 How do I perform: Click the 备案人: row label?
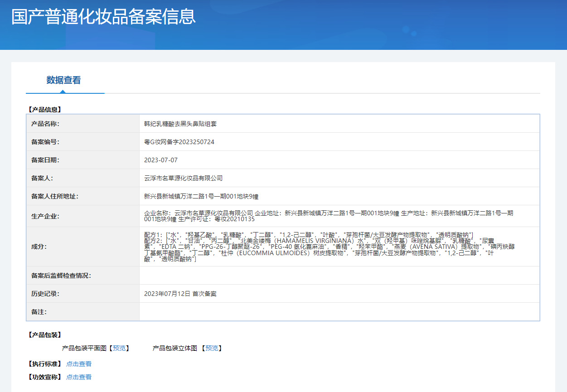(42, 178)
